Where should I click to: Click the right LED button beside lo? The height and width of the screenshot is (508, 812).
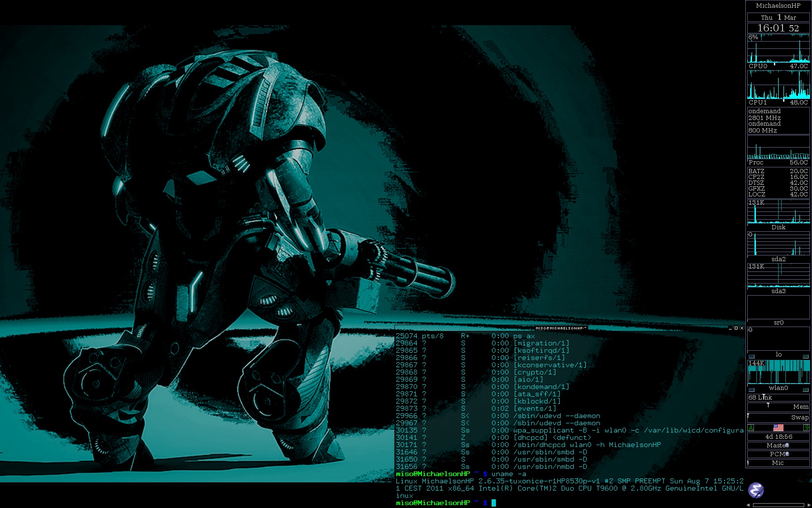click(806, 357)
